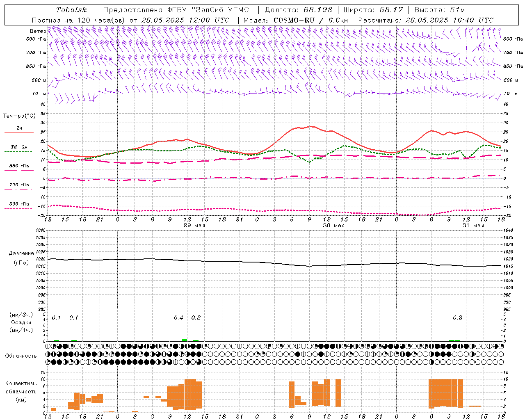Click the dash-dot line under 700 гПа legend
The image size is (525, 420).
[18, 189]
